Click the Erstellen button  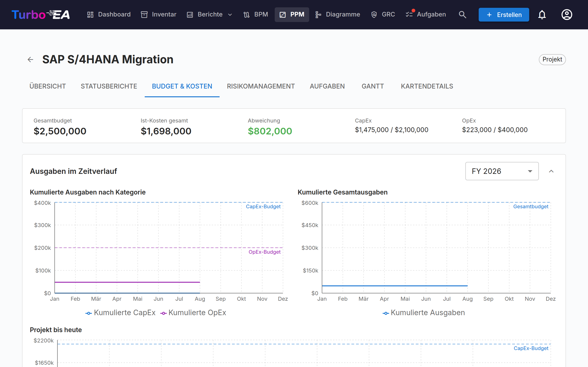click(x=504, y=14)
